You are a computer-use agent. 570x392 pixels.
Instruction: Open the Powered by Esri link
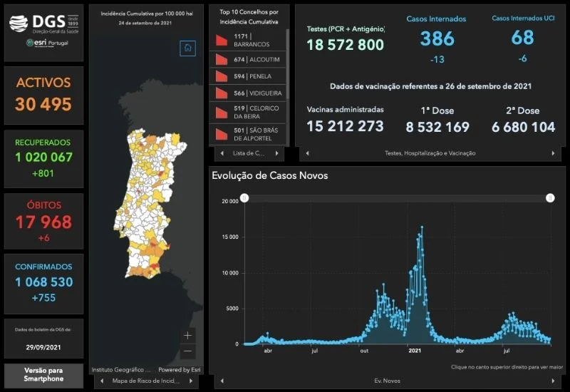[x=180, y=370]
